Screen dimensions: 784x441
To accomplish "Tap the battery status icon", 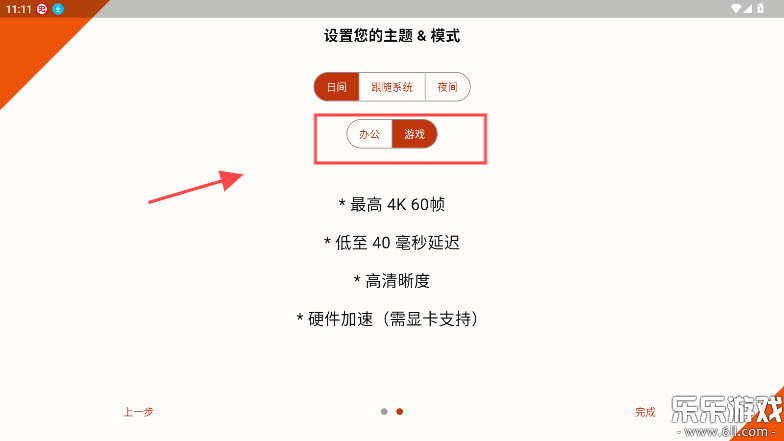I will click(x=760, y=8).
